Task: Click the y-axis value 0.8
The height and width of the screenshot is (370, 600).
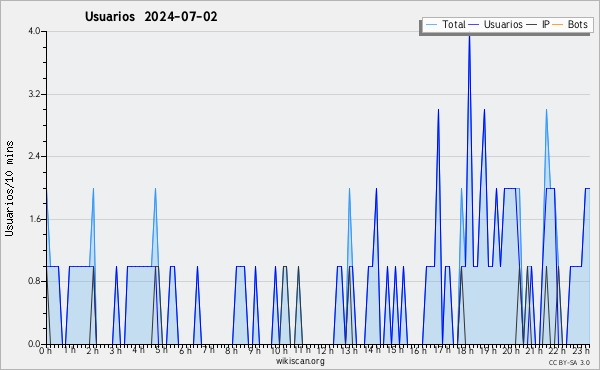Action: [34, 281]
